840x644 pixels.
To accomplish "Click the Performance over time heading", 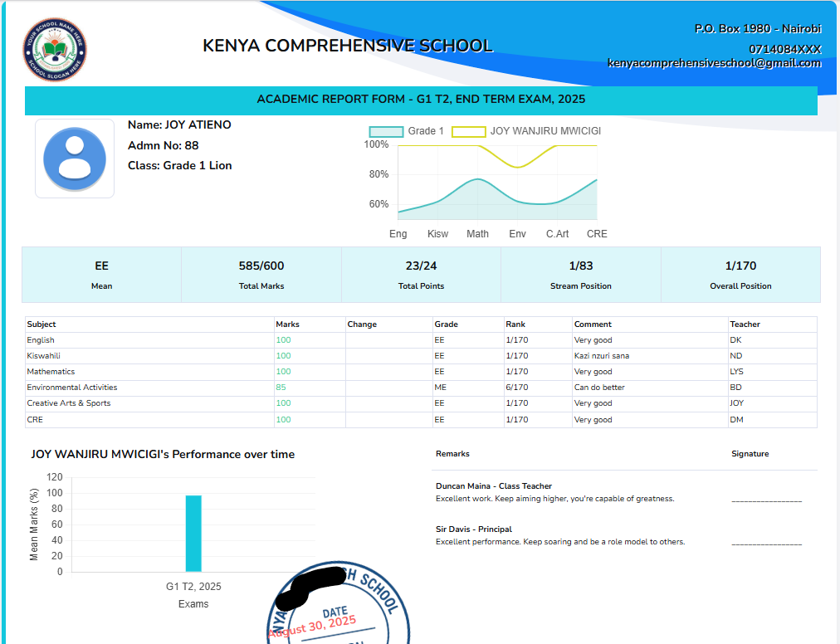I will 163,454.
